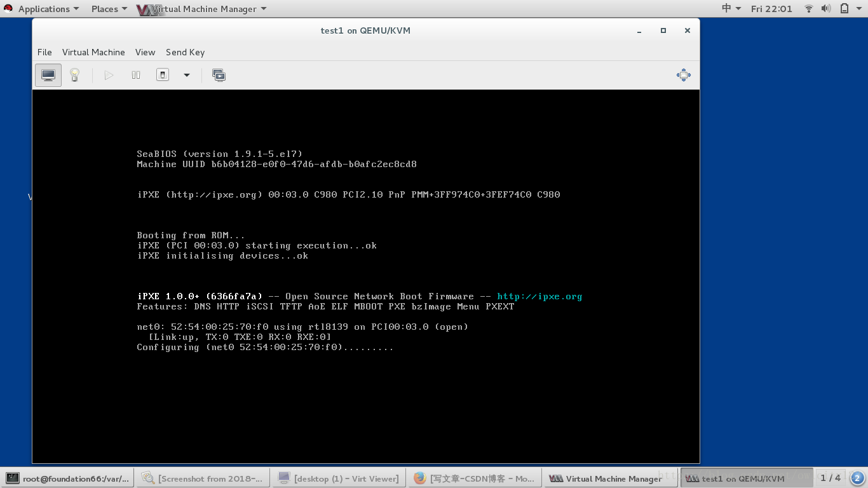868x488 pixels.
Task: Open the workspace switcher 1 / 4
Action: 830,478
